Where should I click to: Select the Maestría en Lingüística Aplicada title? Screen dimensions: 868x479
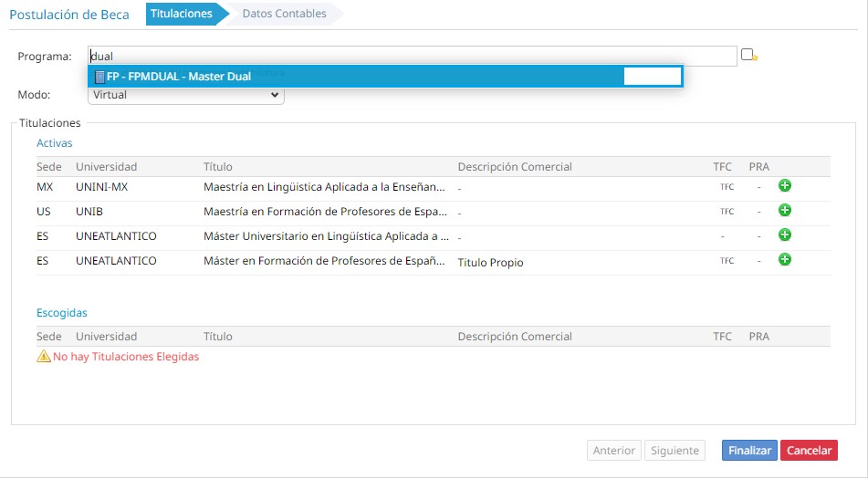click(324, 187)
